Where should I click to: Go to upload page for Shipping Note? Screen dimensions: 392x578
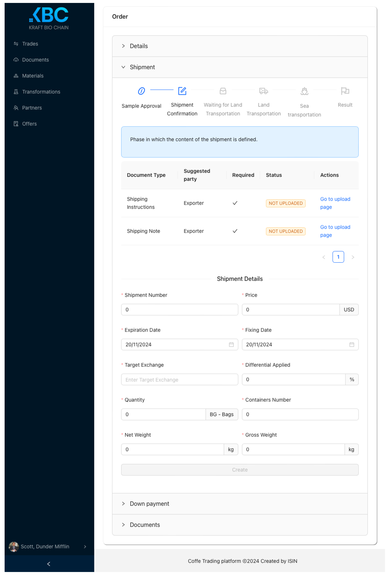coord(335,231)
